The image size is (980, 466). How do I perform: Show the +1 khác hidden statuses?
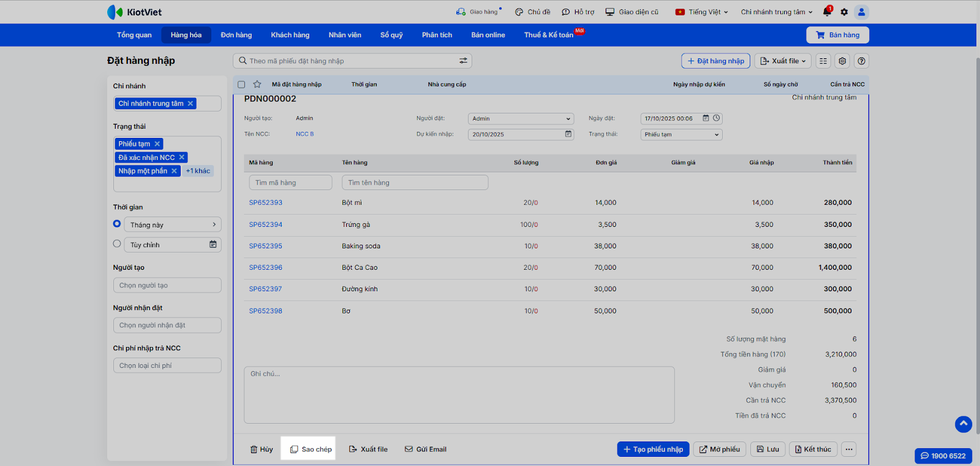(198, 171)
